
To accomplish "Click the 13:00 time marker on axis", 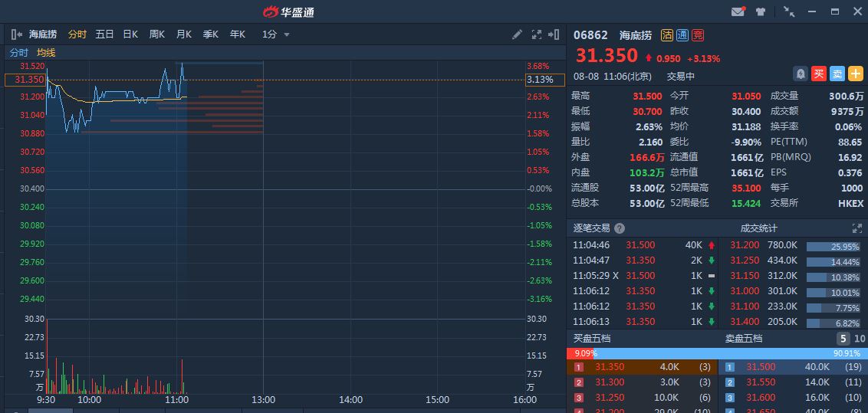I will pyautogui.click(x=263, y=400).
